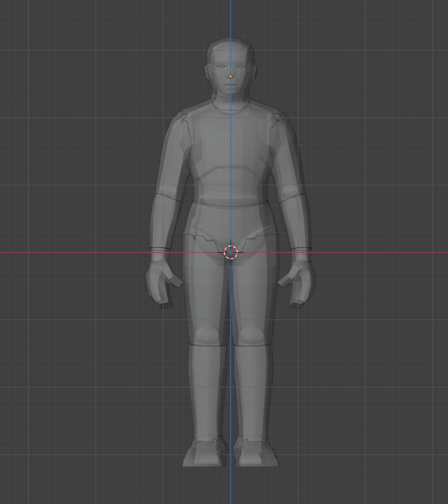Click the hand on the viewport's left side
The width and height of the screenshot is (448, 504).
click(x=164, y=283)
